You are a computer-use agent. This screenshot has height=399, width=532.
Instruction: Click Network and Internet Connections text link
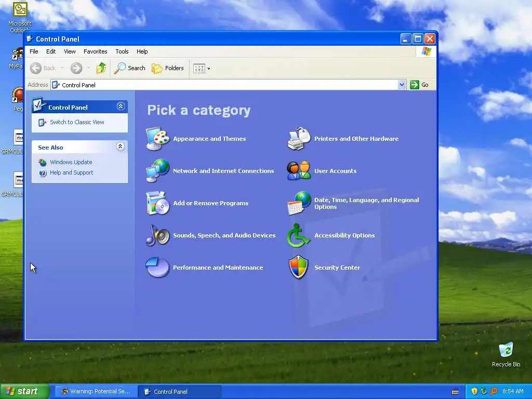pyautogui.click(x=223, y=171)
